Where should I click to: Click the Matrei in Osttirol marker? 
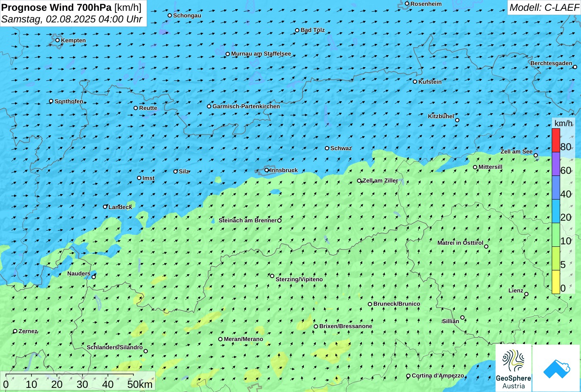tap(486, 246)
